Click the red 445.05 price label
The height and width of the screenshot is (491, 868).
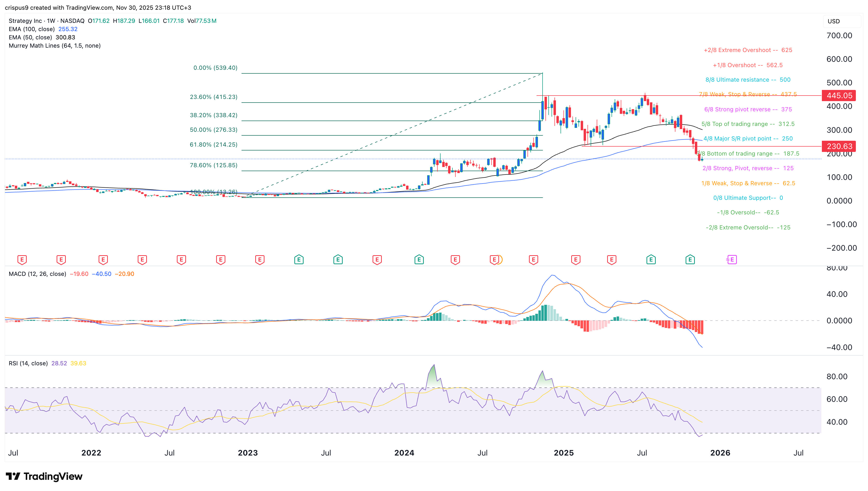(839, 96)
